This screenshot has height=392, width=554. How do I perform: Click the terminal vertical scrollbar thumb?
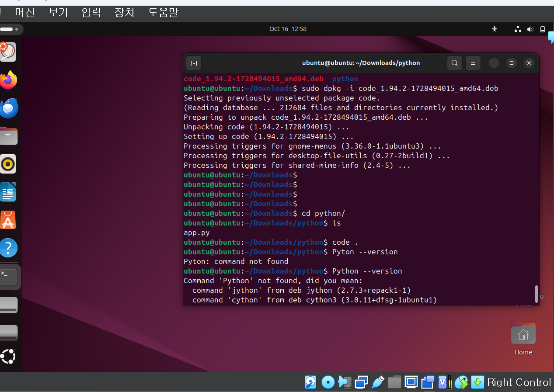tap(536, 294)
